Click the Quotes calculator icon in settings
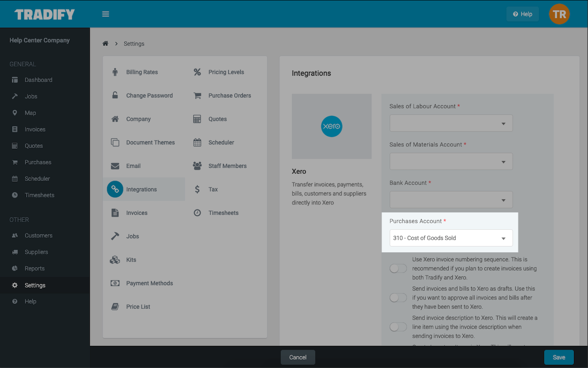 pos(197,119)
